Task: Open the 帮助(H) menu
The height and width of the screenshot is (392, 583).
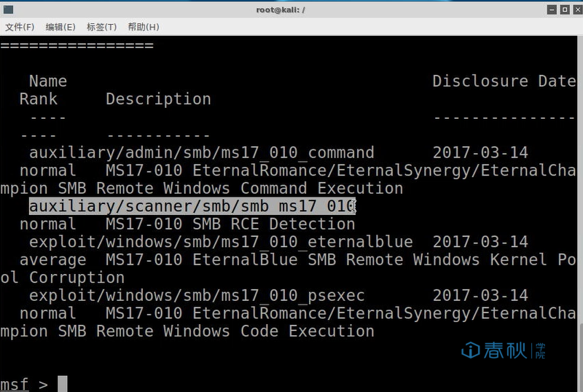Action: (x=144, y=27)
